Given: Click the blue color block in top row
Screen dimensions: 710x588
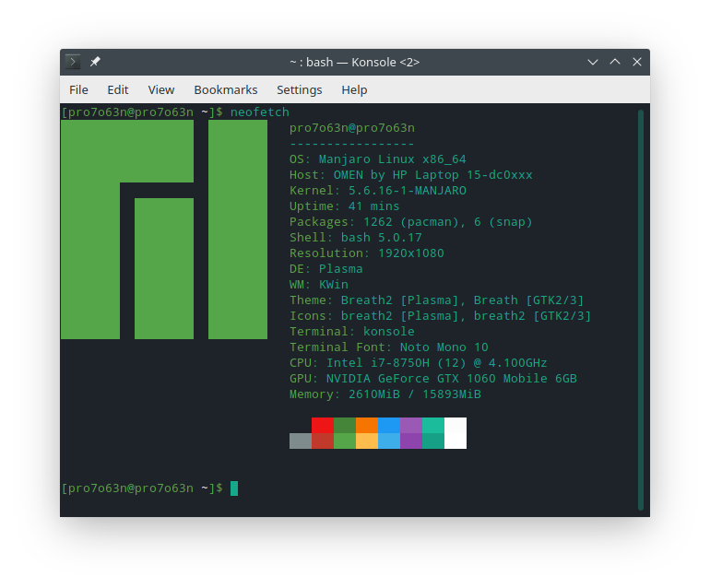Looking at the screenshot, I should tap(389, 426).
